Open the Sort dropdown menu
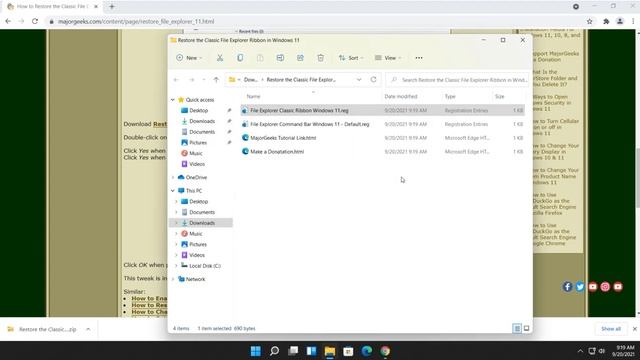The image size is (640, 360). (x=351, y=58)
